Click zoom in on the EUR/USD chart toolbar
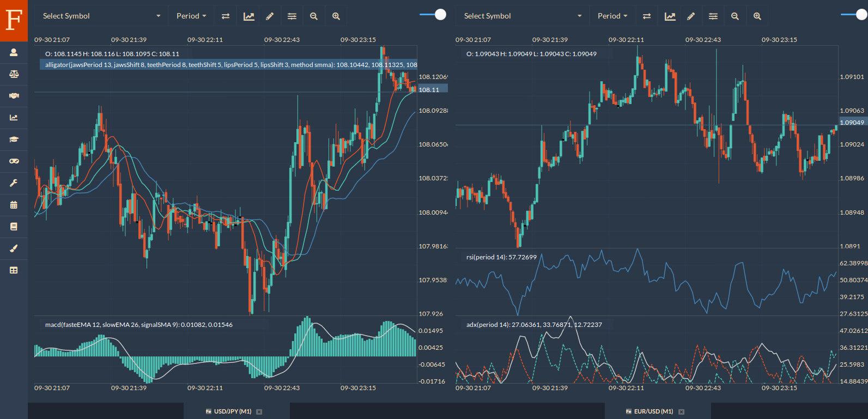 pyautogui.click(x=757, y=16)
